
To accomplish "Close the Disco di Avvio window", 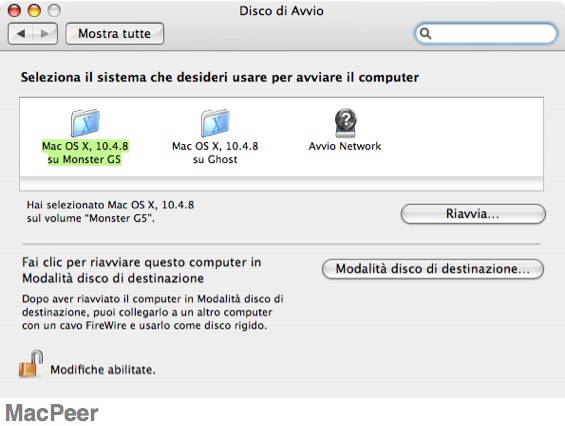I will tap(14, 10).
